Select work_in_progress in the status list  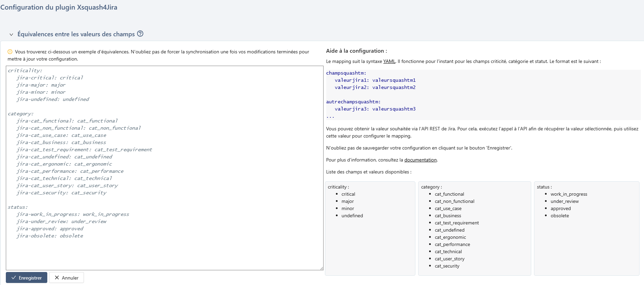[x=569, y=194]
